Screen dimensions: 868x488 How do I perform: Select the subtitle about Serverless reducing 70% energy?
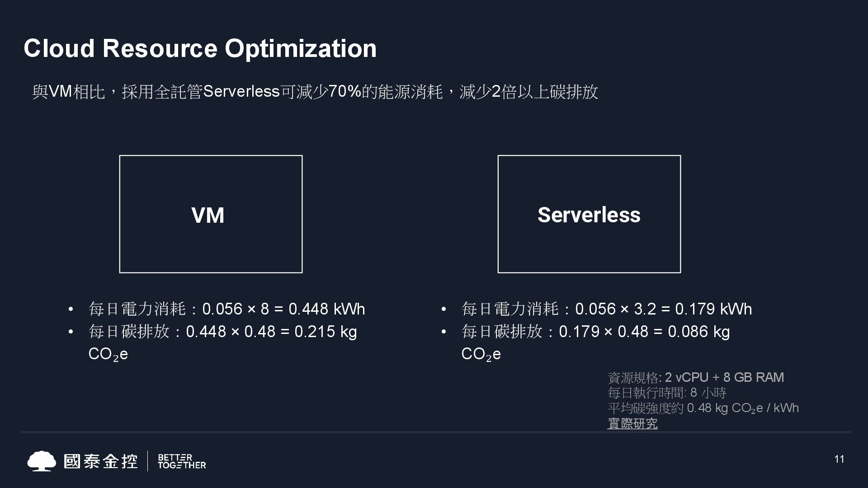coord(315,92)
